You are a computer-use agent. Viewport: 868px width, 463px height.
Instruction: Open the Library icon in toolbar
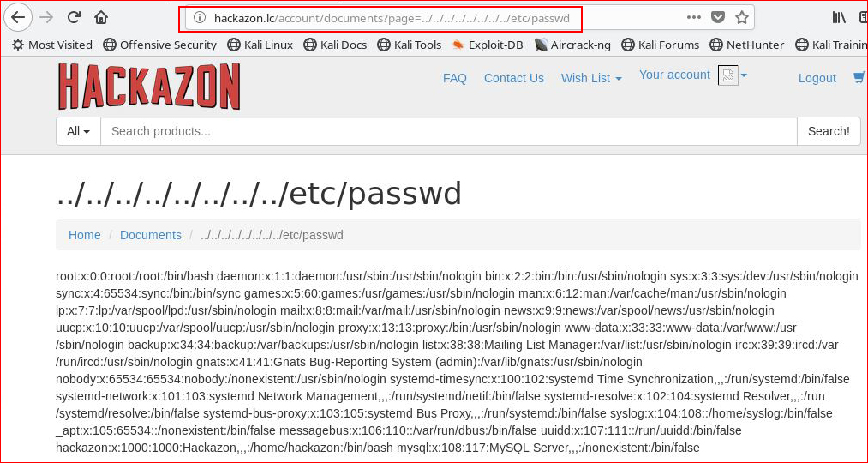[839, 18]
